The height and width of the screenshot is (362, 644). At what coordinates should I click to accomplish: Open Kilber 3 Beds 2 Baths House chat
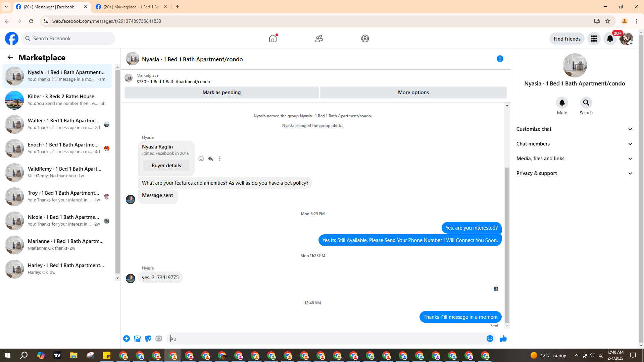click(x=57, y=100)
